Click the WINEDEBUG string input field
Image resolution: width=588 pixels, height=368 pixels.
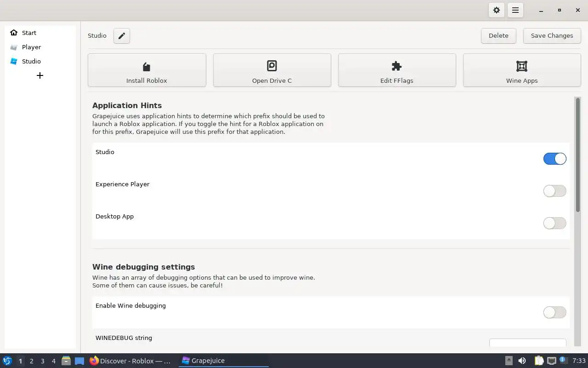[528, 343]
